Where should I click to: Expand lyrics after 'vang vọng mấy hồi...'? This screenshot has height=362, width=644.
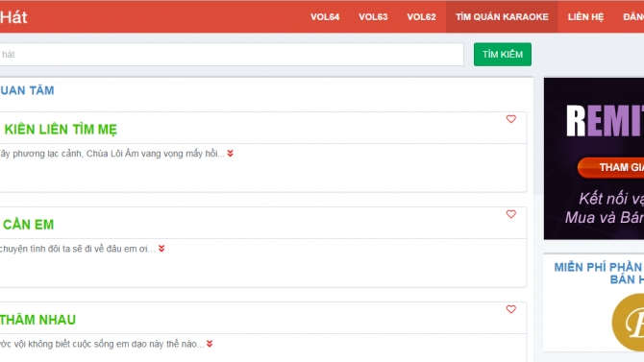tap(231, 154)
